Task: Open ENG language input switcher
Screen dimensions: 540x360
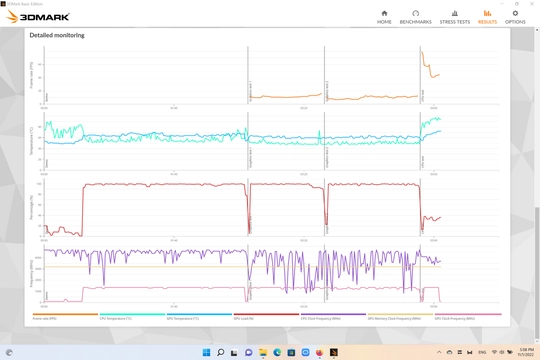Action: click(482, 352)
